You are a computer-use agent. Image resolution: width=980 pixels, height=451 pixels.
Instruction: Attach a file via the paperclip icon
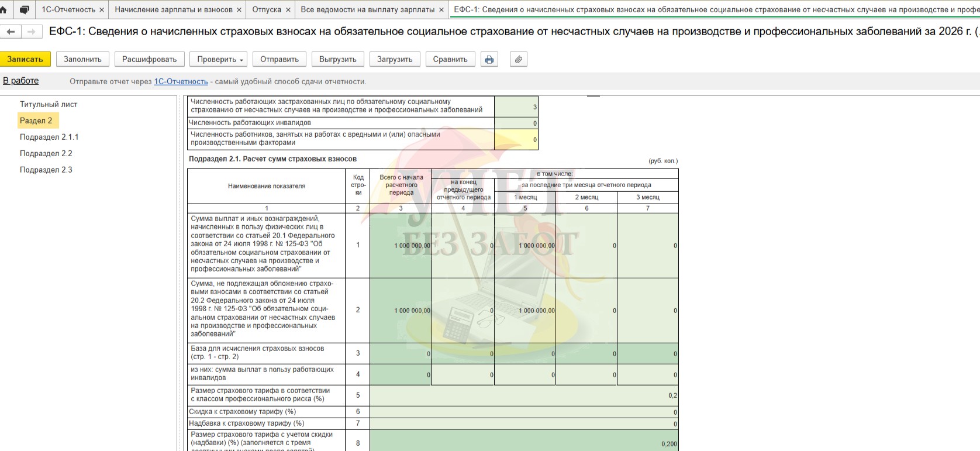point(519,59)
